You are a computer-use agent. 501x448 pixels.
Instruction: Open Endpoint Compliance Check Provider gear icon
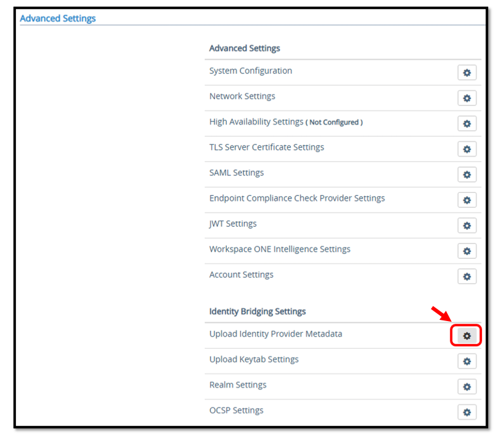[x=466, y=200]
